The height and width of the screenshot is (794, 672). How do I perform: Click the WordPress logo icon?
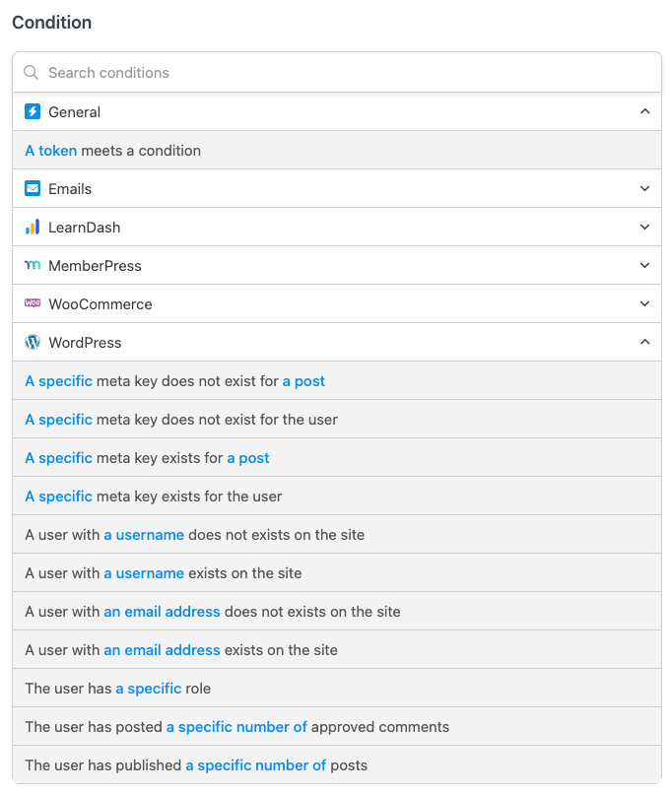click(x=33, y=342)
